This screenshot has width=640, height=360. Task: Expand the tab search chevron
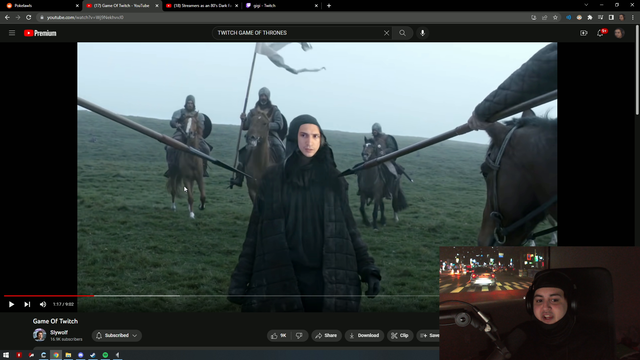coord(586,5)
